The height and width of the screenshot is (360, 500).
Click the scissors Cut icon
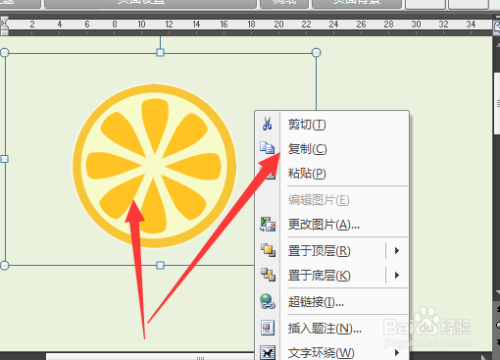tap(267, 124)
